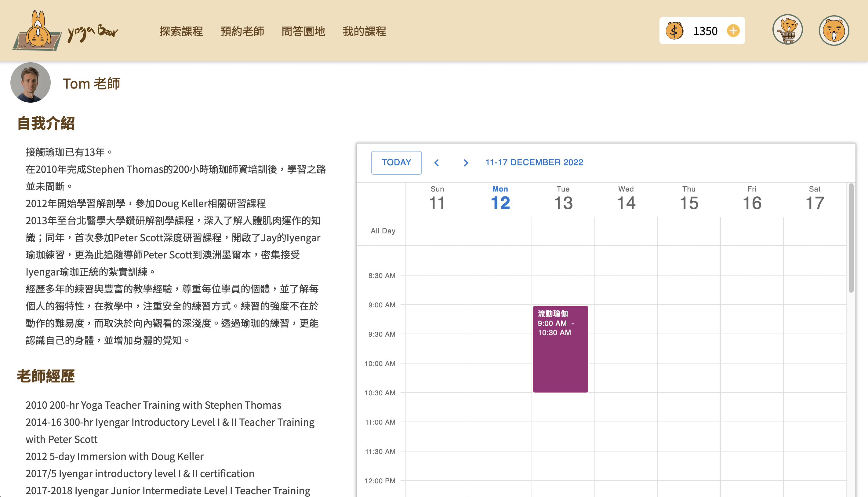868x497 pixels.
Task: Go to next week in calendar
Action: click(466, 163)
